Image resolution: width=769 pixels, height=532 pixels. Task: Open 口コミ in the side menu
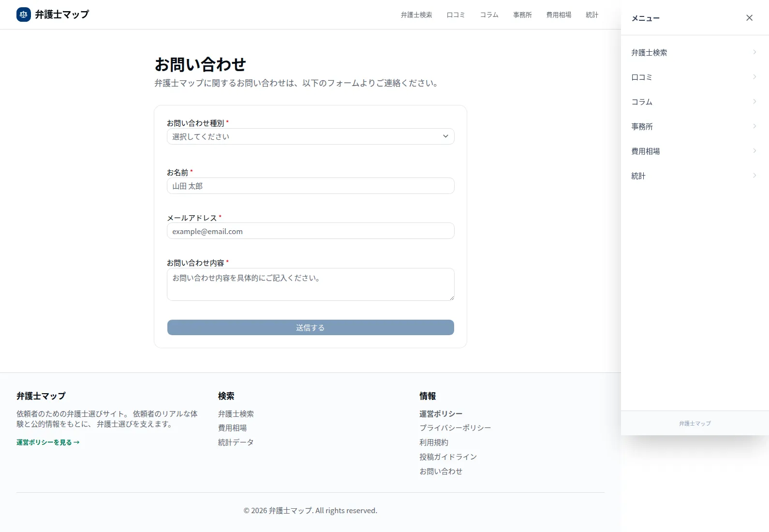pyautogui.click(x=695, y=77)
